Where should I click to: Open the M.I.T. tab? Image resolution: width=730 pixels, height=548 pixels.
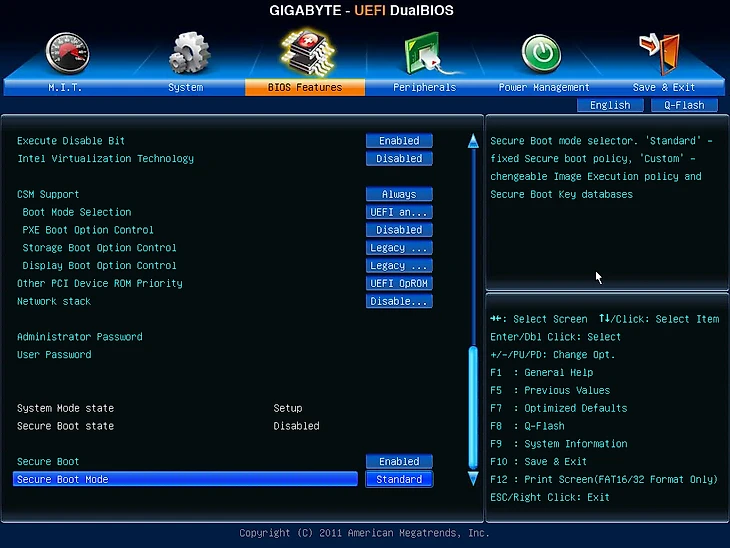(x=65, y=88)
